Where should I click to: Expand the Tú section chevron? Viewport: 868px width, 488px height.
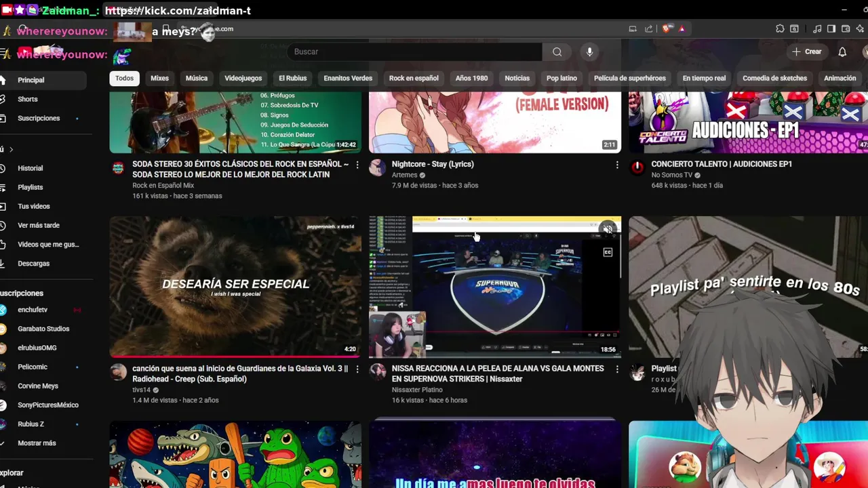click(x=11, y=149)
